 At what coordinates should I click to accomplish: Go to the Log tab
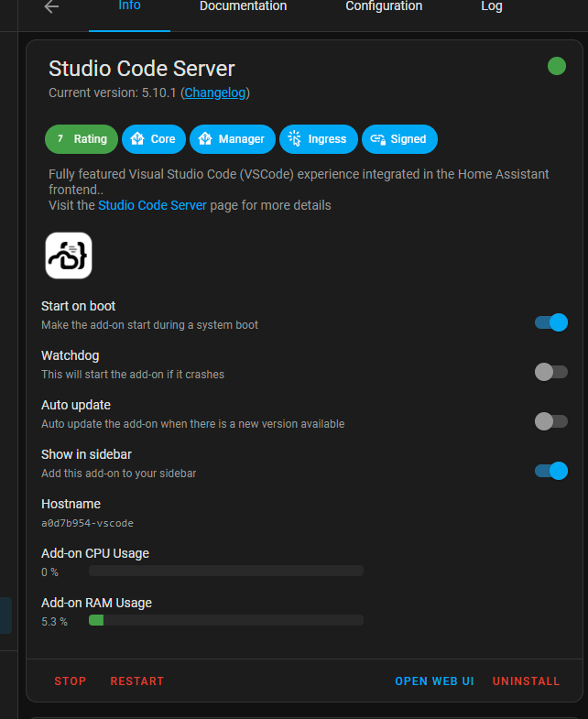[492, 6]
